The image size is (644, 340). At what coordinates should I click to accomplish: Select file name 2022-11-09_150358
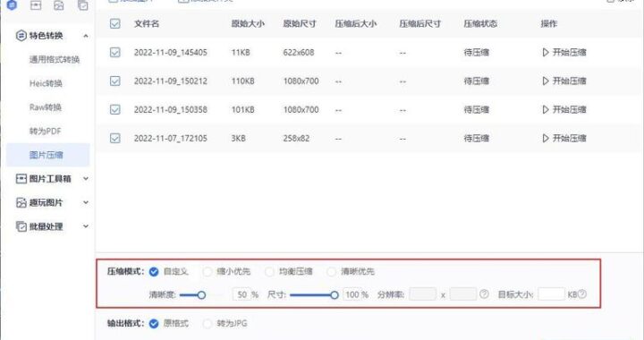(171, 110)
